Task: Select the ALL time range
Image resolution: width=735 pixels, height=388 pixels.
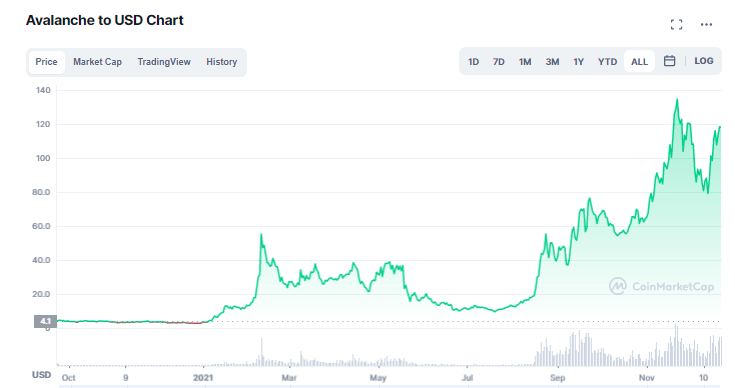Action: [x=639, y=62]
